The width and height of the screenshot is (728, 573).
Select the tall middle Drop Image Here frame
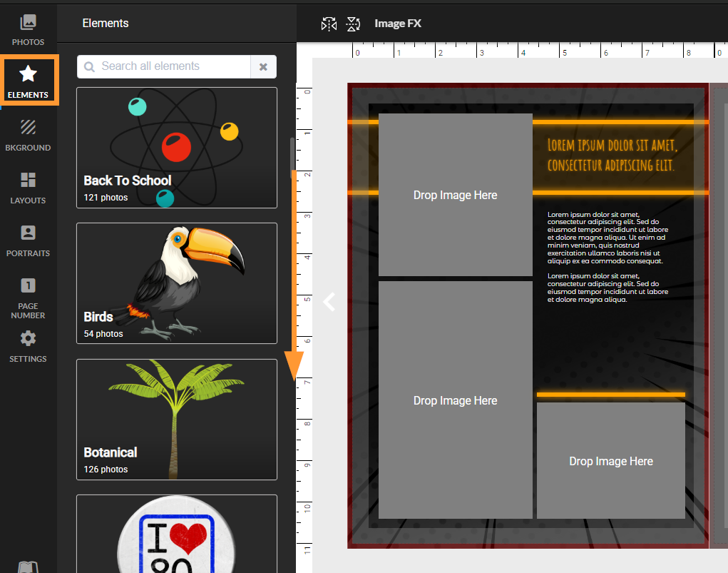click(x=456, y=400)
